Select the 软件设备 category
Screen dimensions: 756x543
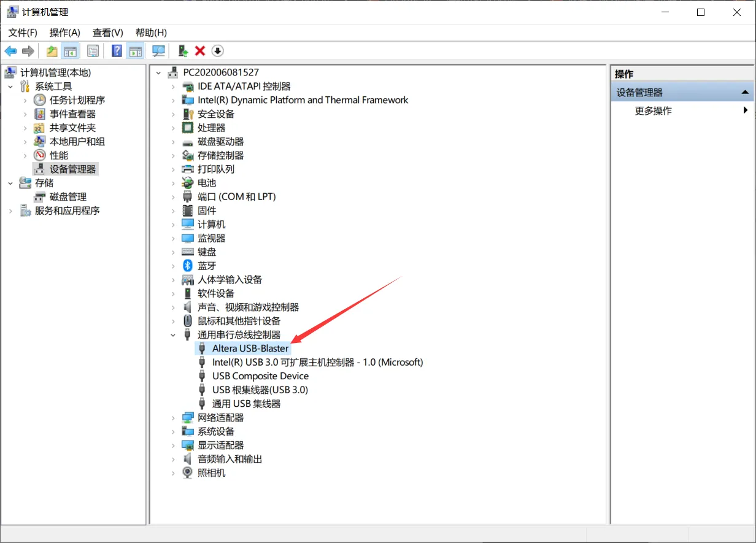point(216,293)
